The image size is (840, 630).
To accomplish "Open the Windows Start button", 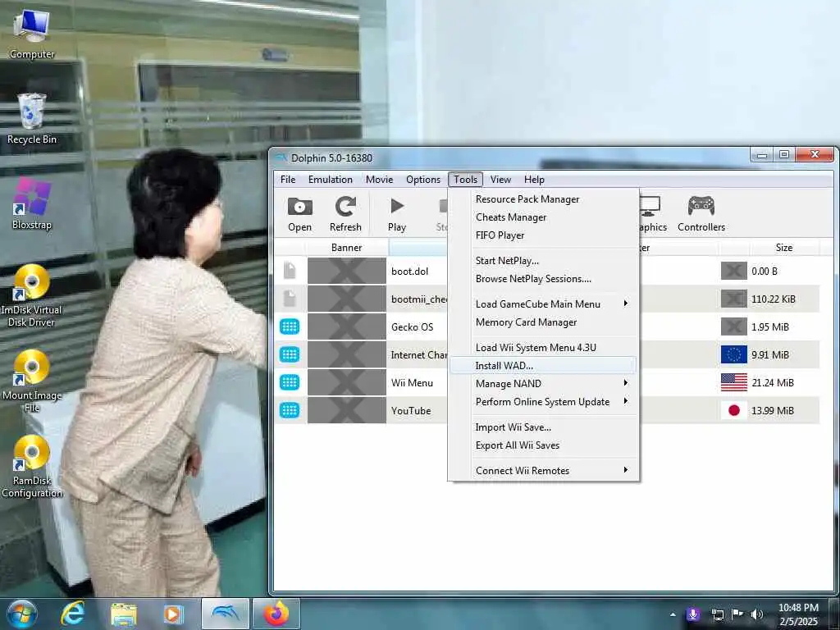I will coord(22,614).
